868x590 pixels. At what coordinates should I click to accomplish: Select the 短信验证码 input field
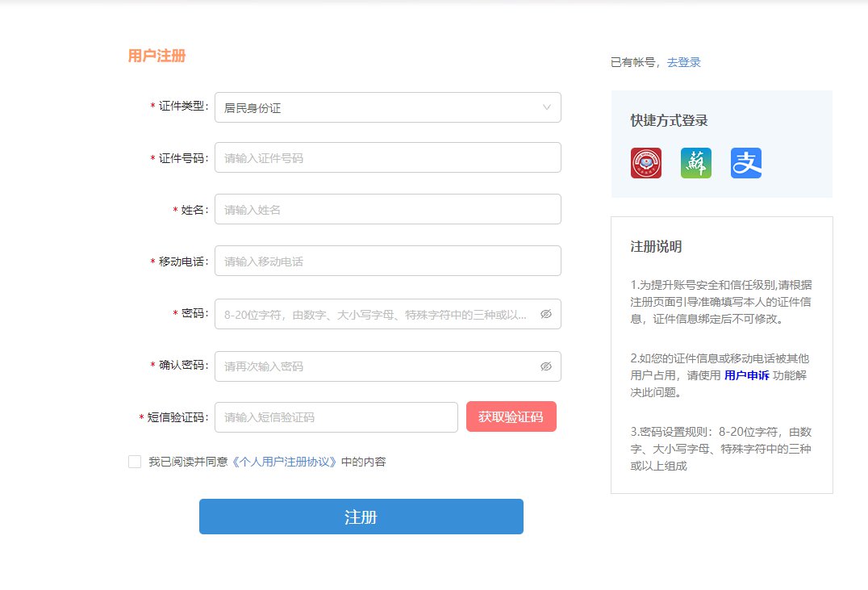coord(336,417)
